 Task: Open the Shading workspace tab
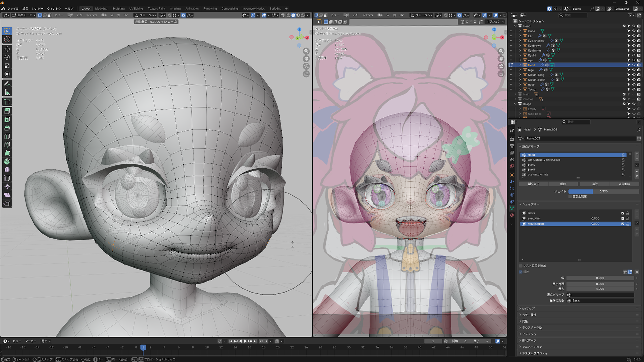pyautogui.click(x=175, y=9)
